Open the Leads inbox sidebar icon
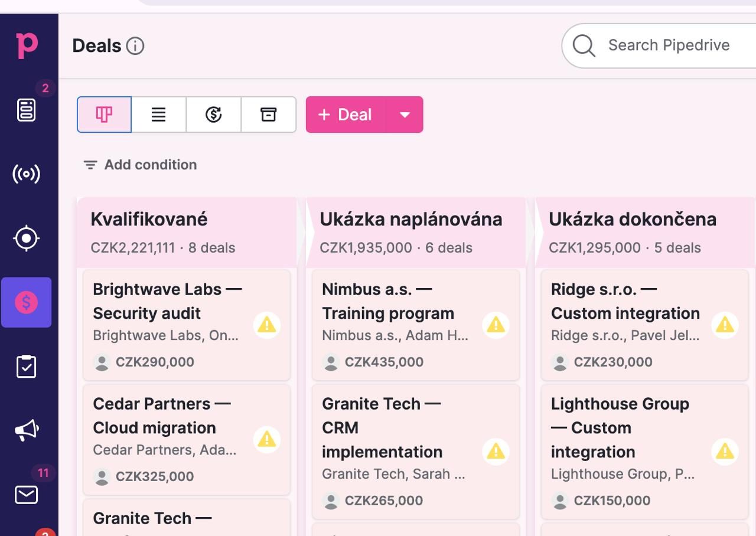Viewport: 756px width, 536px height. click(27, 110)
